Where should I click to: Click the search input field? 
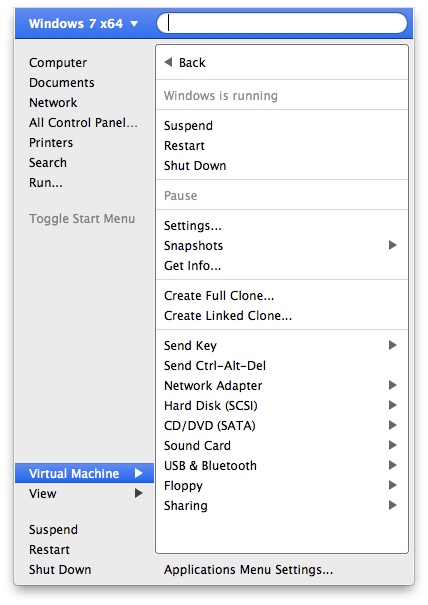[282, 23]
